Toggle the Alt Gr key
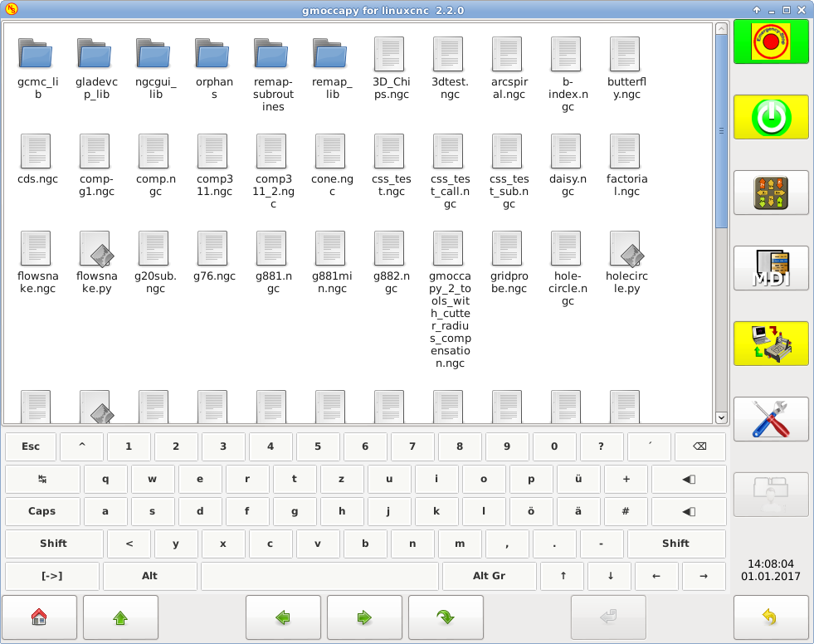Viewport: 814px width, 644px height. point(489,575)
